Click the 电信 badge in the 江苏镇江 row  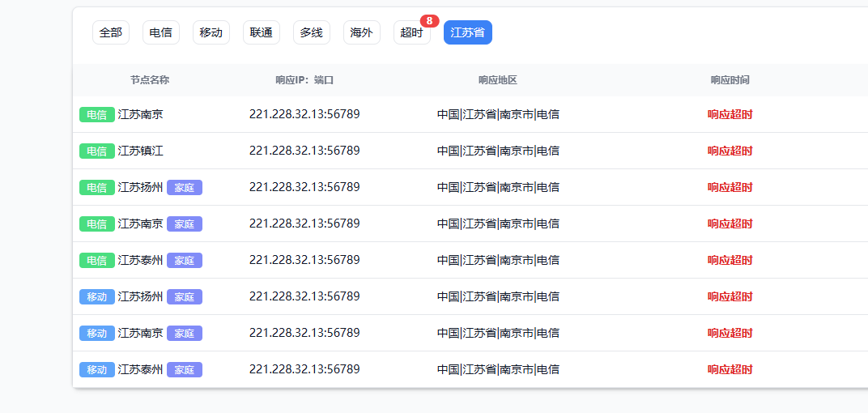coord(96,151)
